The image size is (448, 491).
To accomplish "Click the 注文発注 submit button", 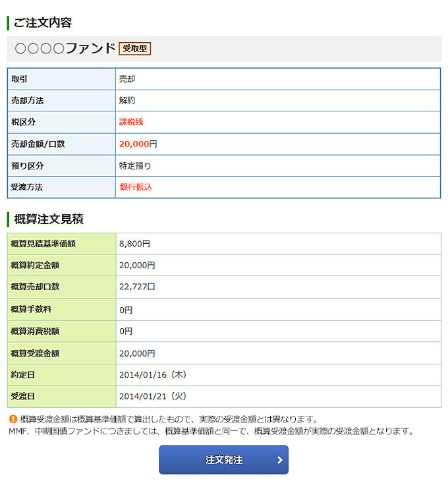I will pyautogui.click(x=223, y=459).
